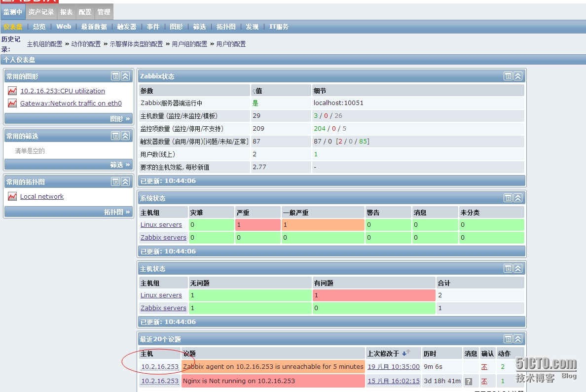
Task: Click map icon beside Local network
Action: (x=12, y=196)
